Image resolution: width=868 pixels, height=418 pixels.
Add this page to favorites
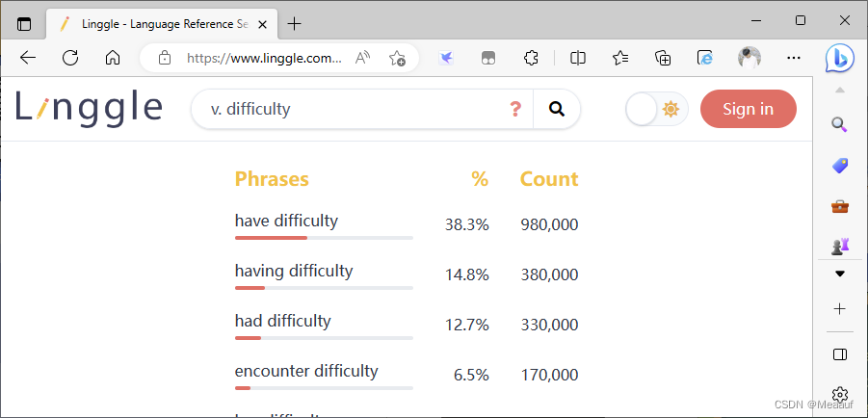pos(397,58)
